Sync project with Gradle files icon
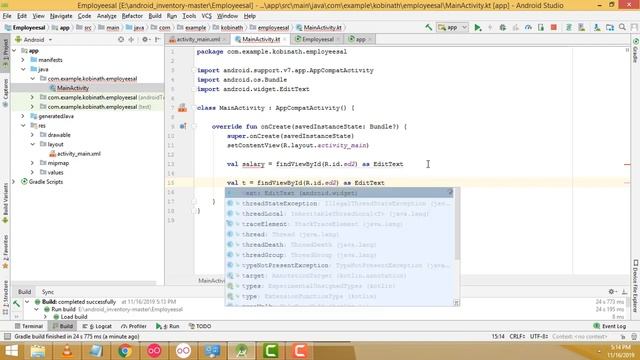Screen dimensions: 640x360 tap(568, 27)
